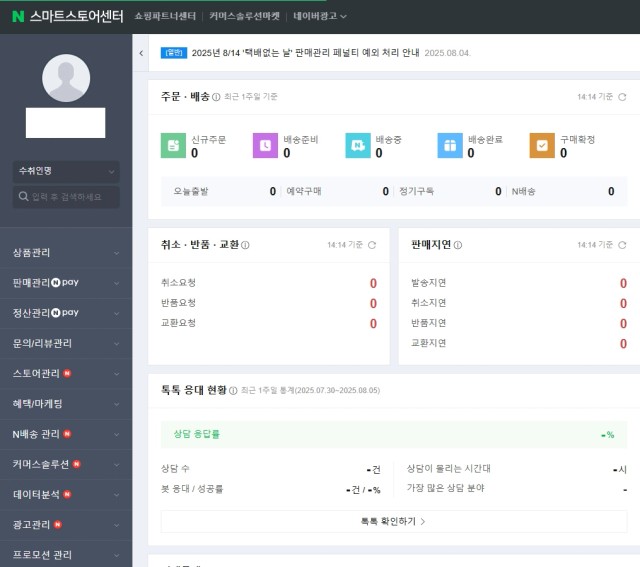The image size is (640, 567).
Task: Click the new badge beside 커머스솔루션
Action: 76,464
